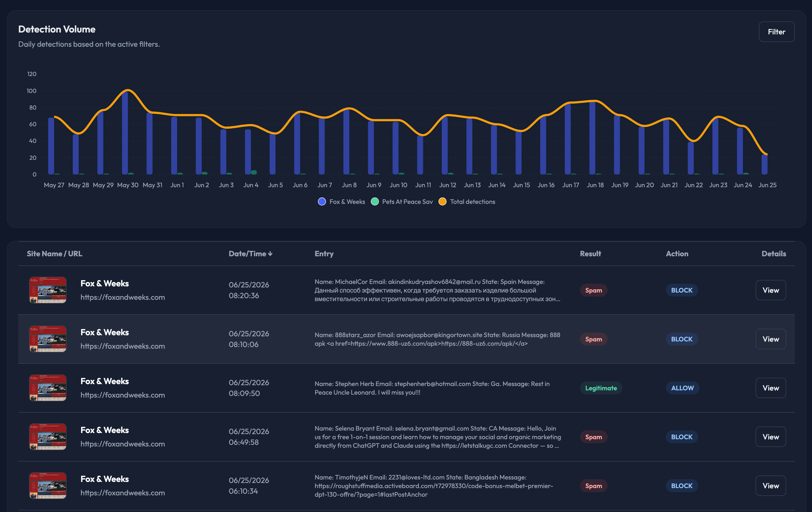Open site thumbnail in the 08:20:36 row
This screenshot has height=512, width=812.
(48, 290)
